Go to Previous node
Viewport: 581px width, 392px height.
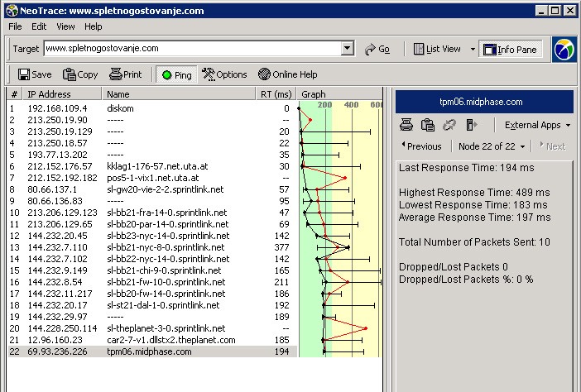[421, 146]
